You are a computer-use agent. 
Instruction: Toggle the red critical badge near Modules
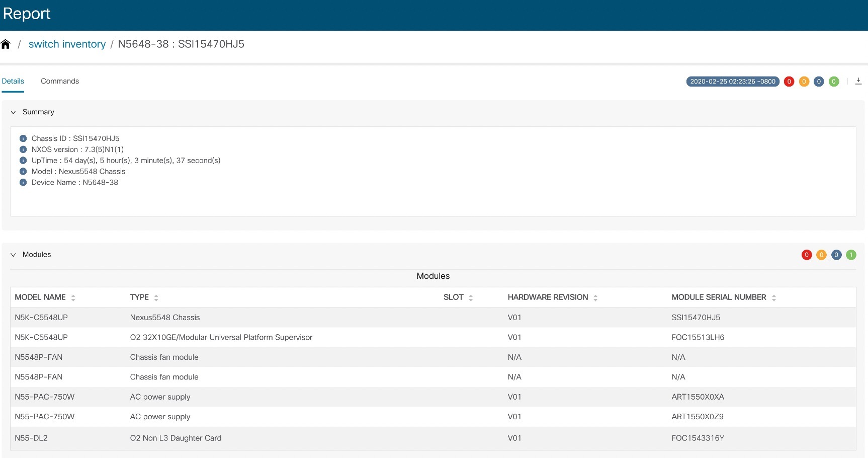pos(807,255)
